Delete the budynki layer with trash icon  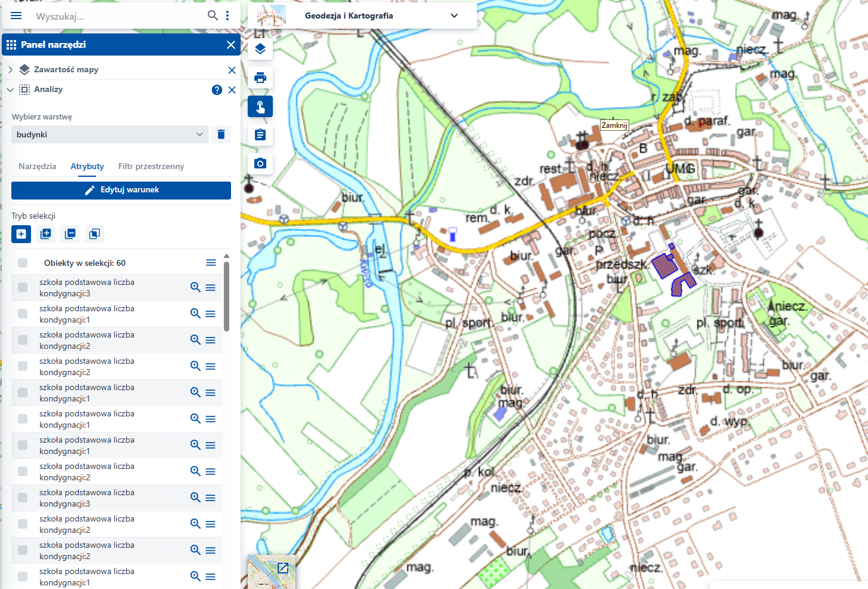tap(221, 134)
